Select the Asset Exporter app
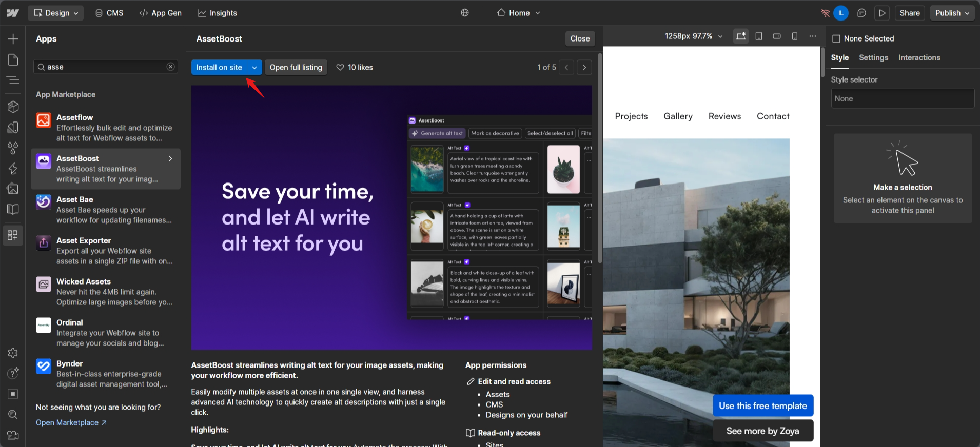The height and width of the screenshot is (447, 980). click(x=106, y=251)
